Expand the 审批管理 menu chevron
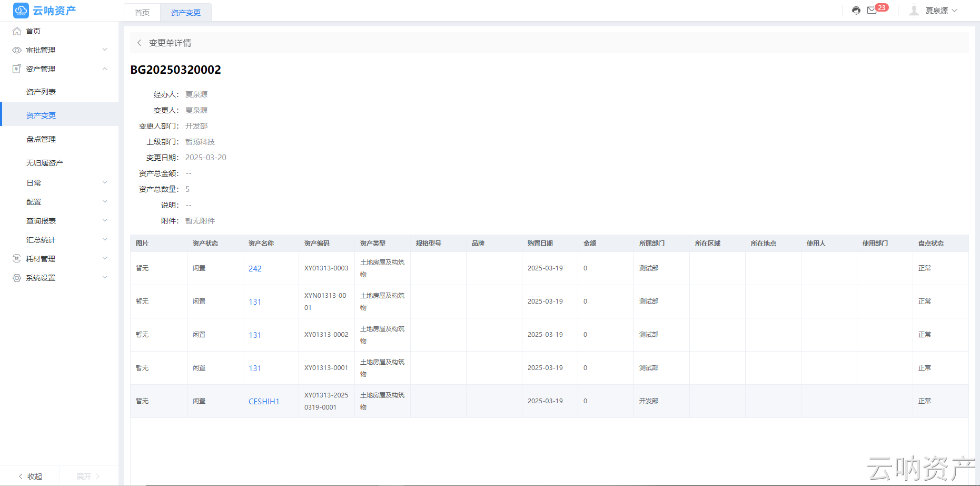The image size is (980, 486). pos(105,50)
